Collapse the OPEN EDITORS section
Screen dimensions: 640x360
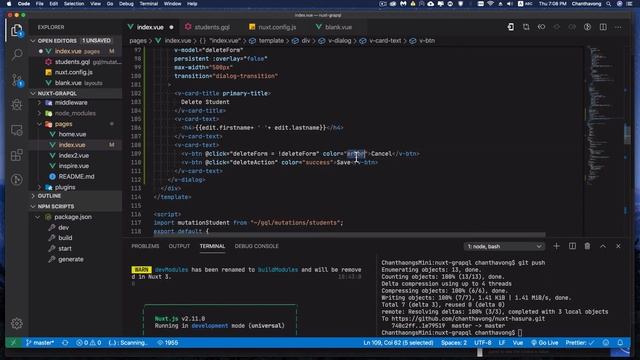[x=76, y=40]
